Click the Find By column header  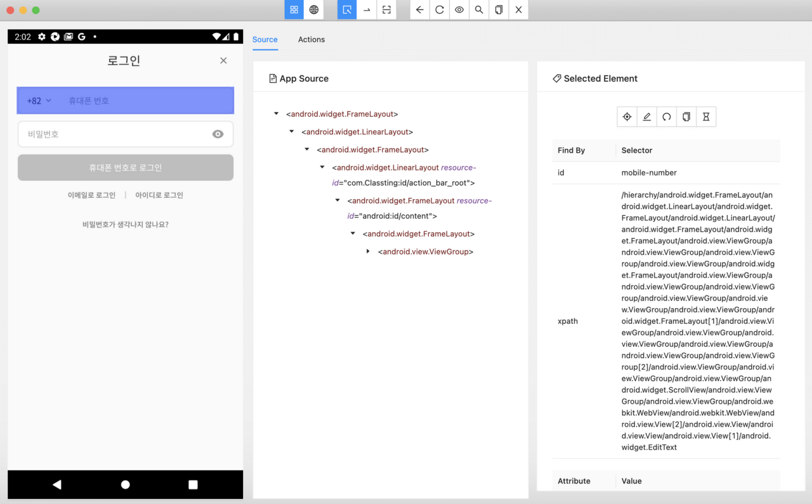(x=571, y=150)
